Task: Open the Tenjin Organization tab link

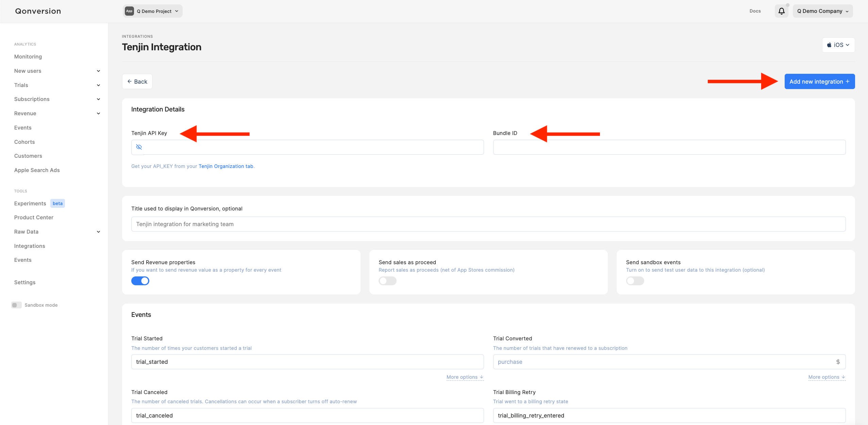Action: coord(226,166)
